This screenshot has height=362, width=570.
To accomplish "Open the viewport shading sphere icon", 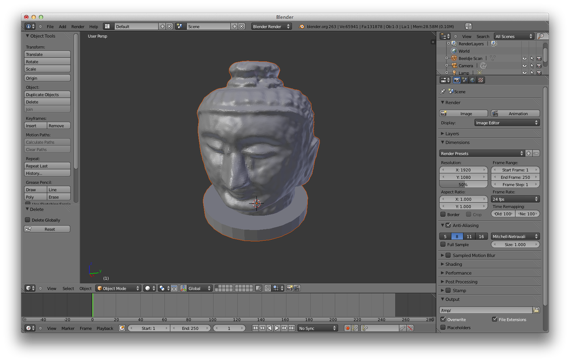I will click(150, 288).
